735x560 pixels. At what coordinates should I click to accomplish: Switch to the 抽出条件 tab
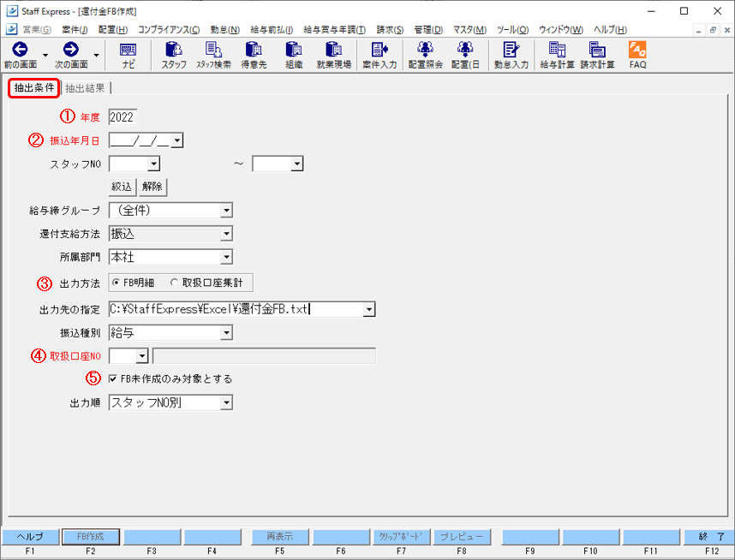coord(33,87)
